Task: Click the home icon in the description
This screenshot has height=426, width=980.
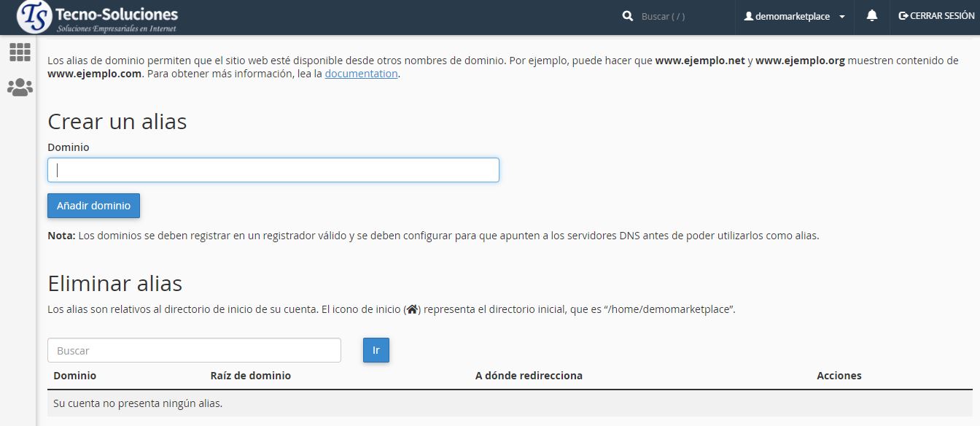Action: click(412, 309)
